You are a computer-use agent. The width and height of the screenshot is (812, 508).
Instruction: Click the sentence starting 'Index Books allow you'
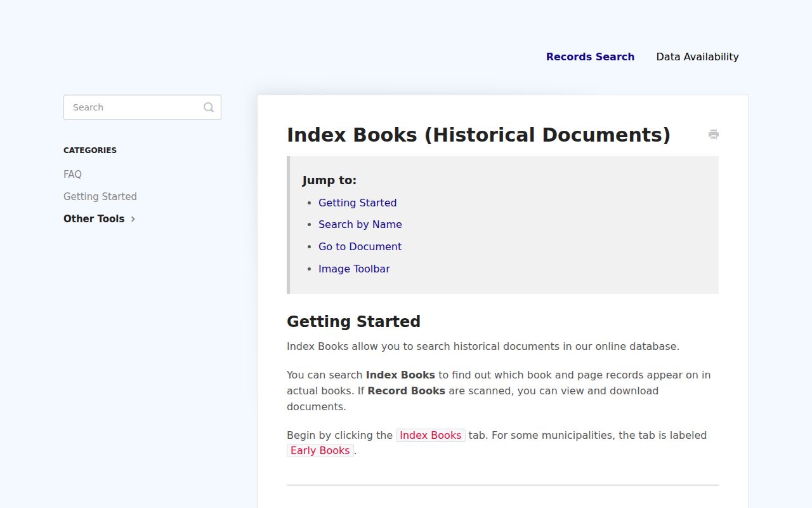[483, 346]
